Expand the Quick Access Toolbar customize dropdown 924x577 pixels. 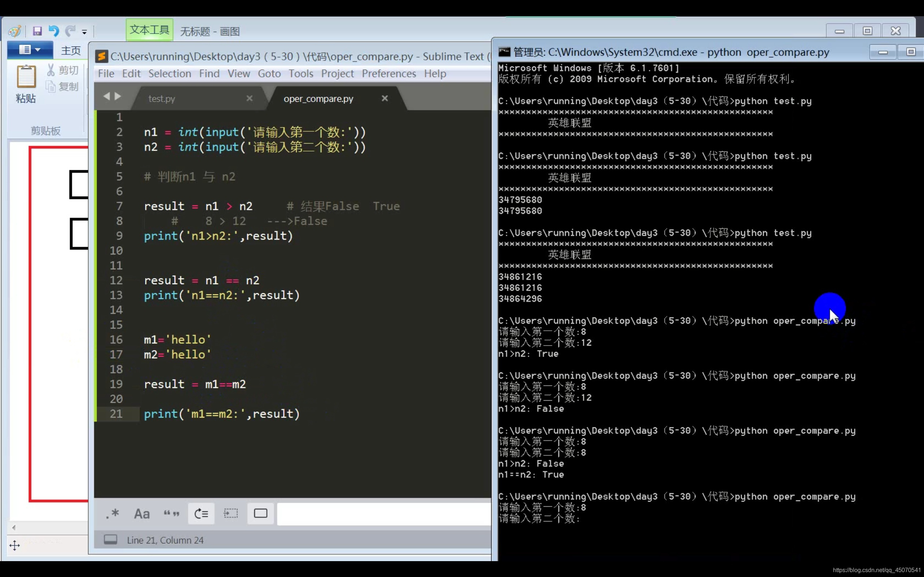click(x=84, y=32)
